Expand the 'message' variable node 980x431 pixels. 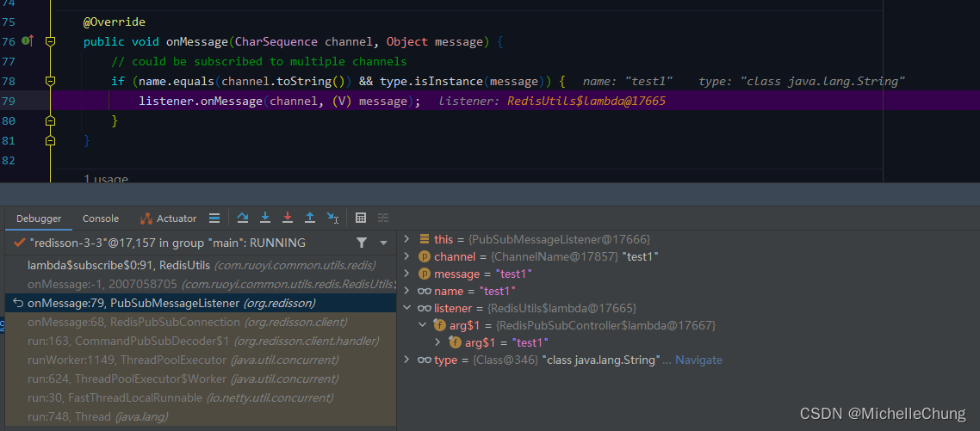click(406, 274)
